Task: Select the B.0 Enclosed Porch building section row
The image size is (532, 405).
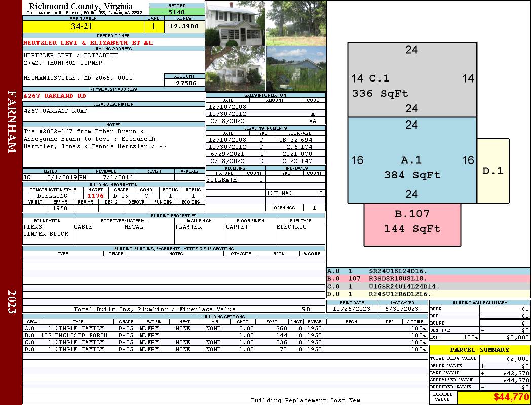Action: coord(225,335)
